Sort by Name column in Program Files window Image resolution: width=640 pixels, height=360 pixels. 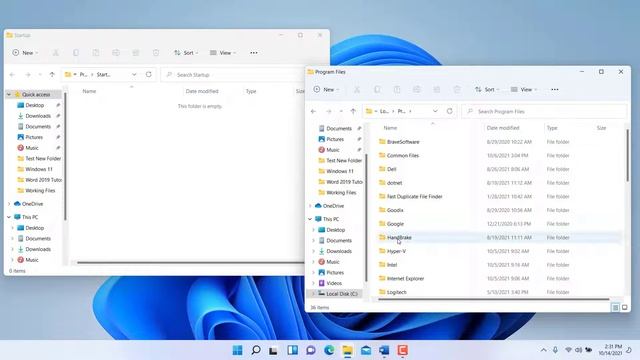click(x=390, y=128)
